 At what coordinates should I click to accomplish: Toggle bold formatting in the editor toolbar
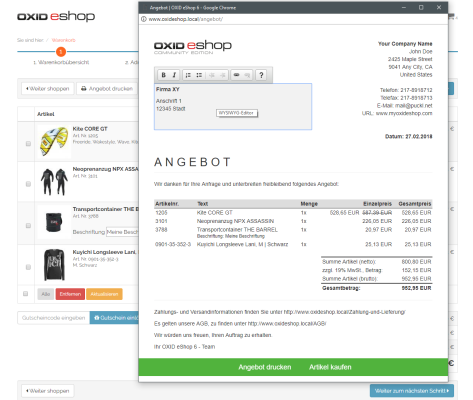tap(163, 75)
